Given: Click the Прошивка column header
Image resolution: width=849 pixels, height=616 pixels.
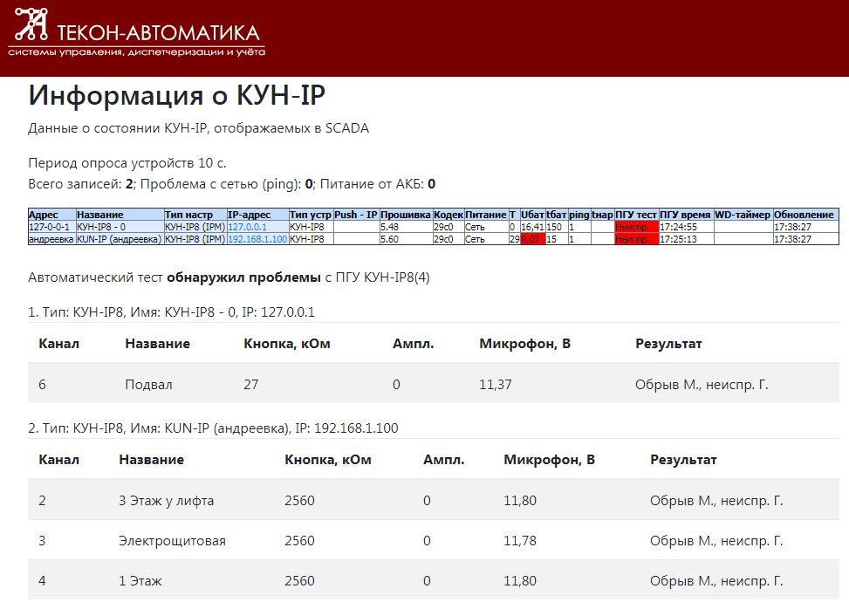Looking at the screenshot, I should pyautogui.click(x=405, y=215).
